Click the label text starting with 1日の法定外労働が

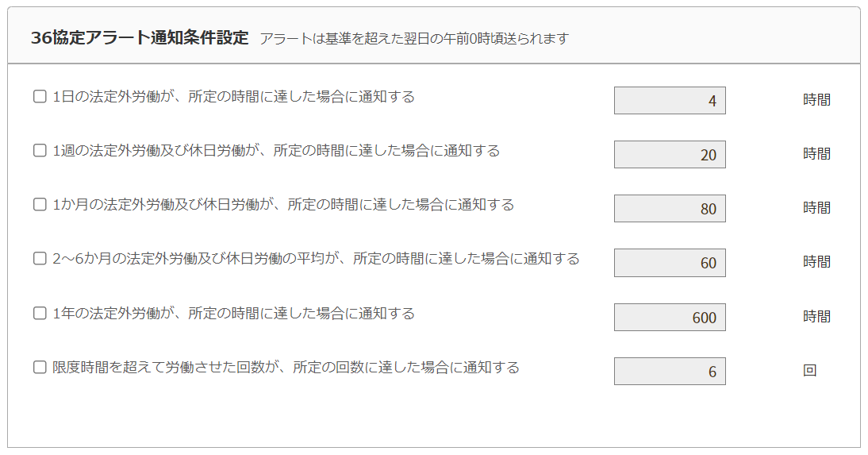pos(233,97)
